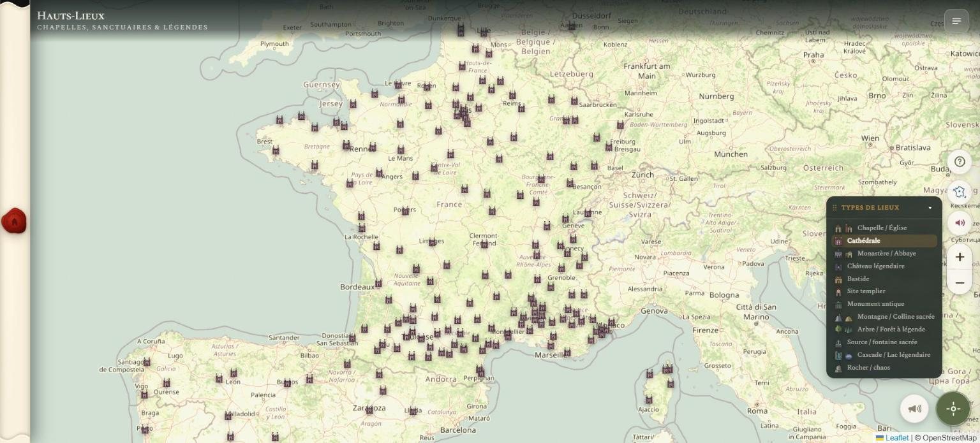Toggle the Monastère / Abbaye filter
This screenshot has height=443, width=980.
pyautogui.click(x=884, y=254)
